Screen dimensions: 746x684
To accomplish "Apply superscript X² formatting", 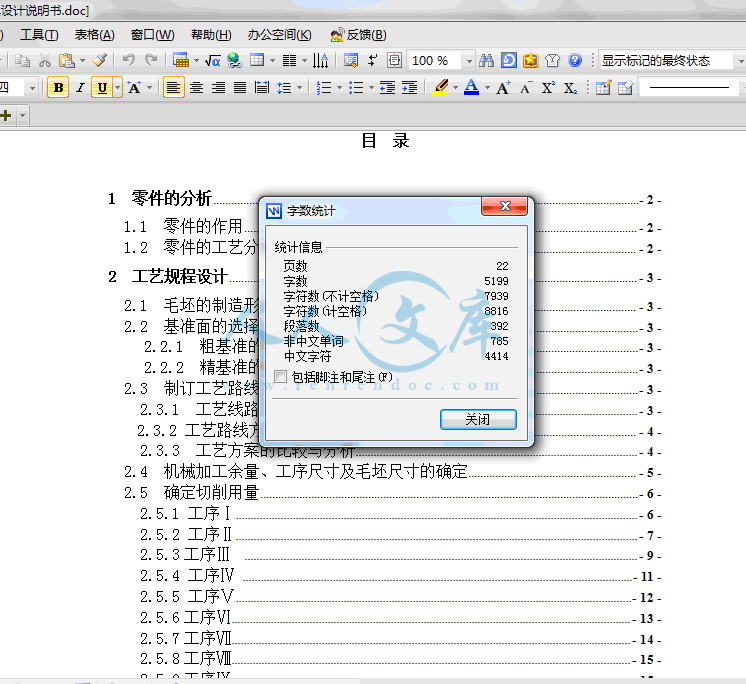I will pos(548,88).
